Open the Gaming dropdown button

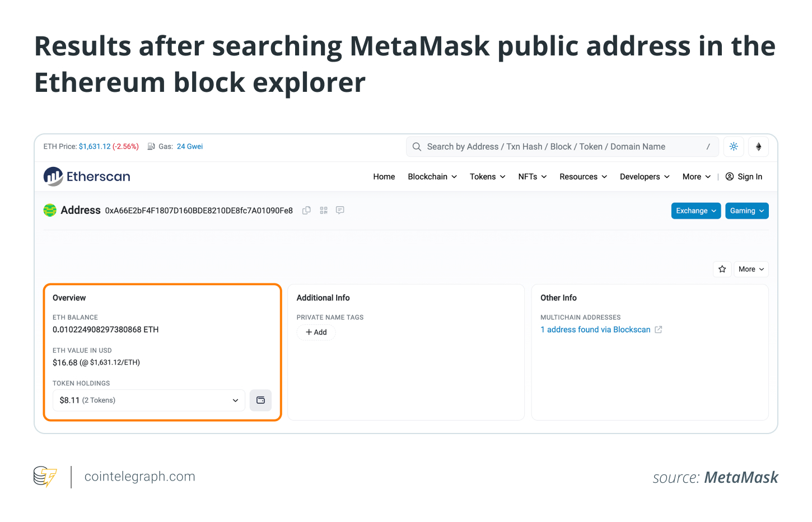[x=746, y=211]
